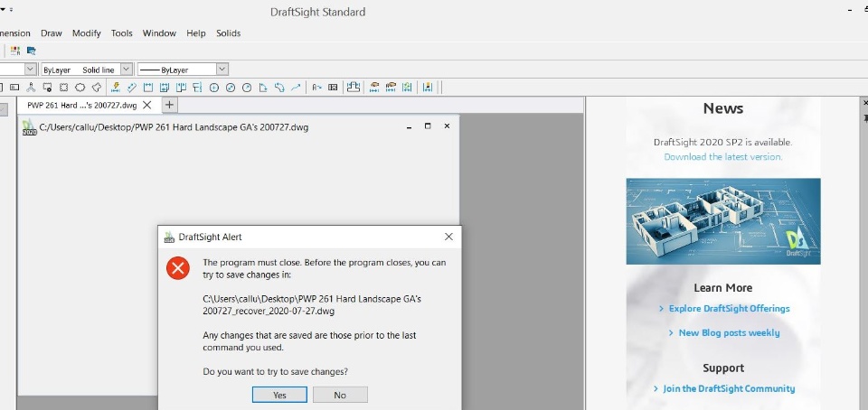868x410 pixels.
Task: Click the 'Learn More' heading
Action: click(x=723, y=288)
